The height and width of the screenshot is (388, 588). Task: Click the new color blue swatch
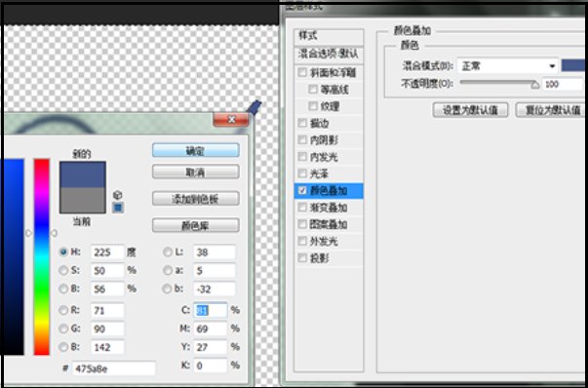[83, 175]
